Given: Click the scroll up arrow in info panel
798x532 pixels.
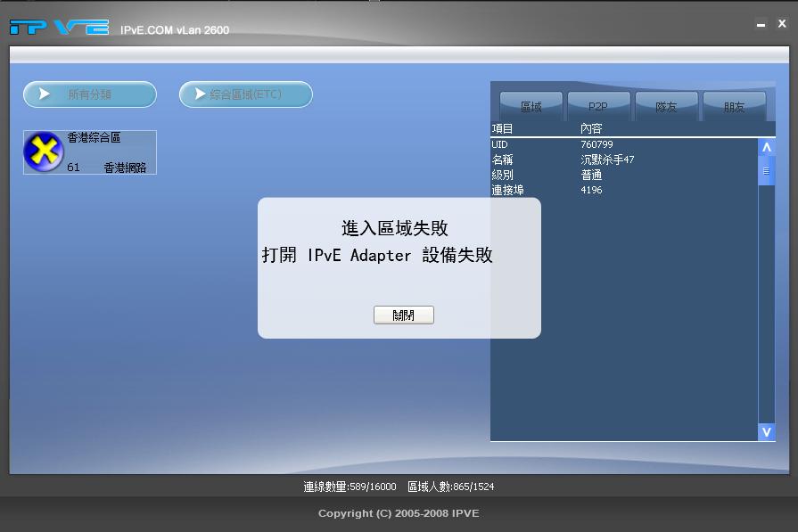Looking at the screenshot, I should point(767,147).
